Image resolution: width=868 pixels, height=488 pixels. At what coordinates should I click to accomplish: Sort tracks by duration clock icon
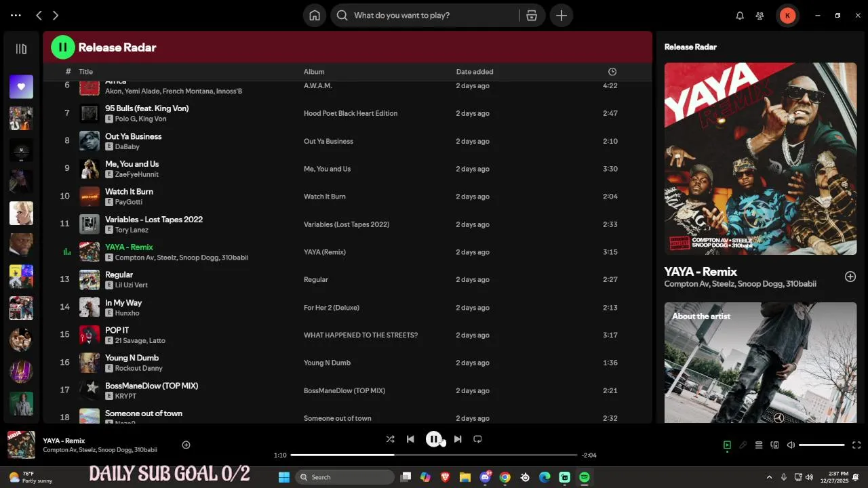point(612,72)
